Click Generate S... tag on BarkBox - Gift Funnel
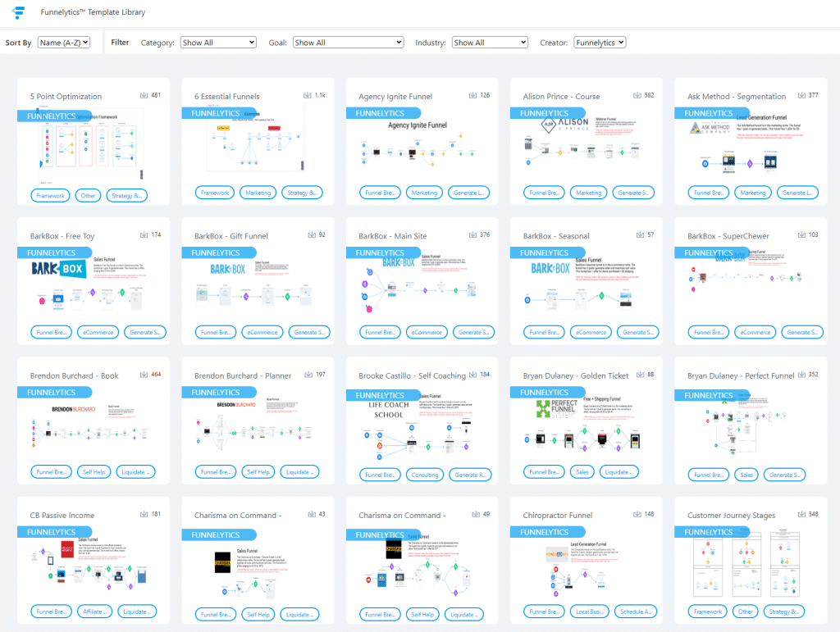Image resolution: width=840 pixels, height=632 pixels. [309, 332]
